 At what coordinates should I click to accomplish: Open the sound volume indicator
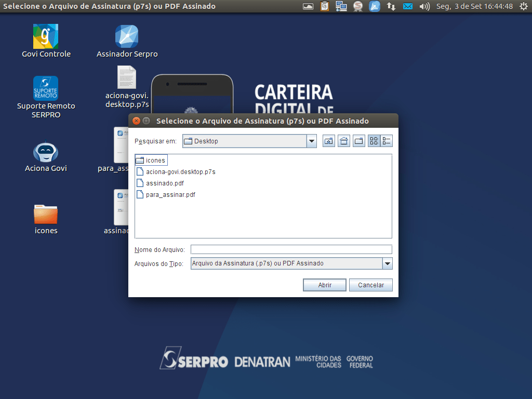(424, 6)
